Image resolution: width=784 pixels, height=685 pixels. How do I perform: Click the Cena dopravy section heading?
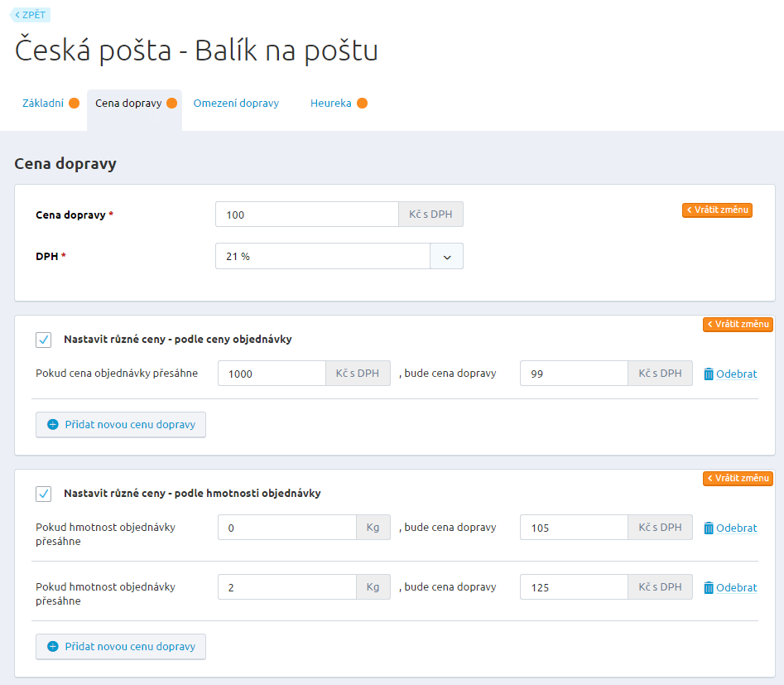click(65, 164)
